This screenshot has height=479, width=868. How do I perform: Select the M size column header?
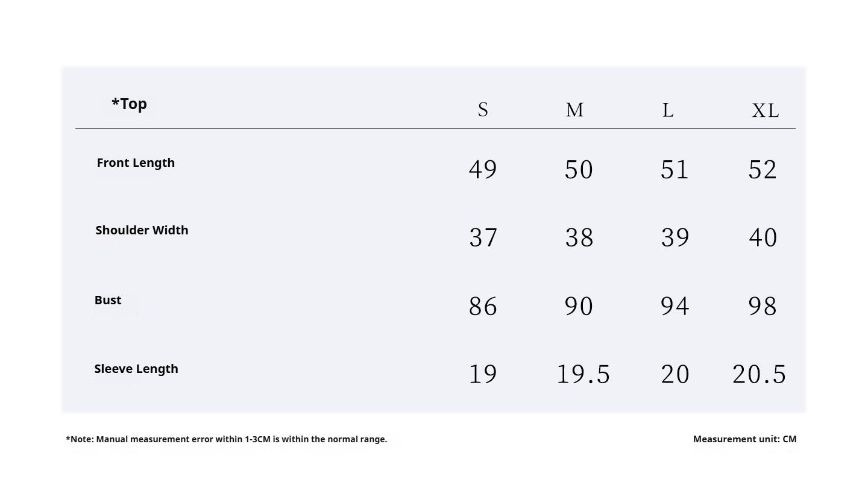coord(574,110)
